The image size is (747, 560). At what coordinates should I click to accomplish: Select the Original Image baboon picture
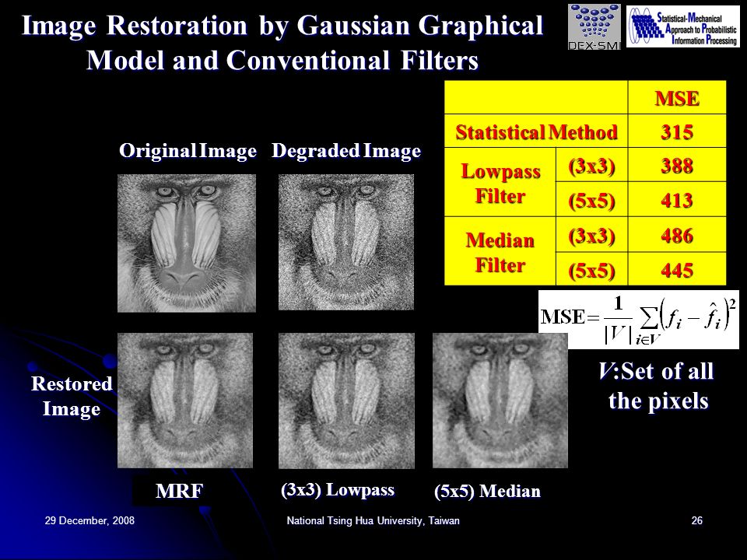click(187, 243)
